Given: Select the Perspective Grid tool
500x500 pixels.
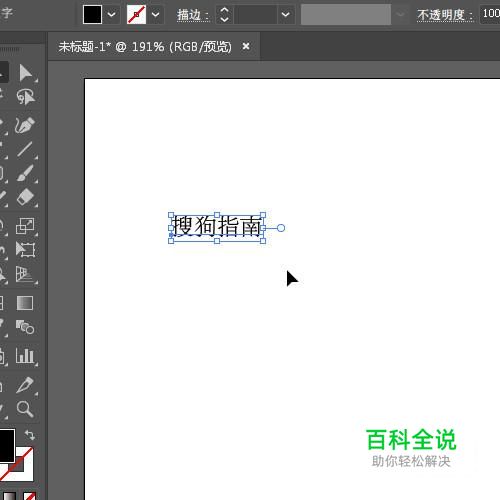Looking at the screenshot, I should [25, 275].
